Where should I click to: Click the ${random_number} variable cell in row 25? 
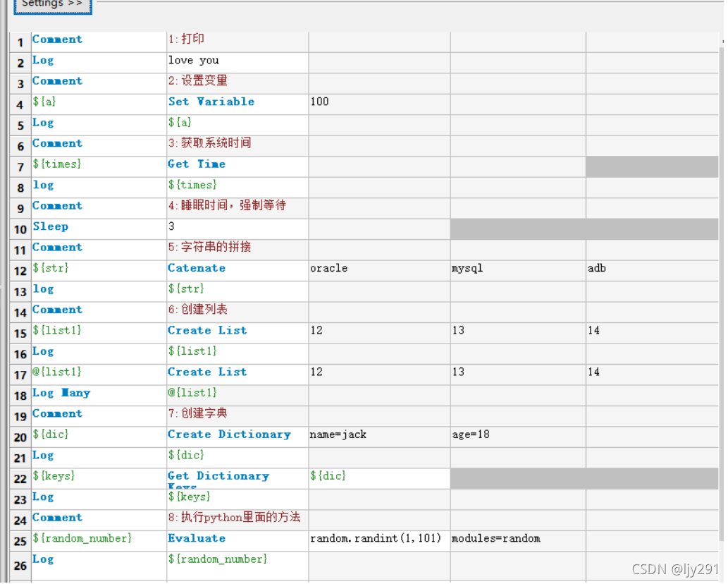[x=99, y=541]
